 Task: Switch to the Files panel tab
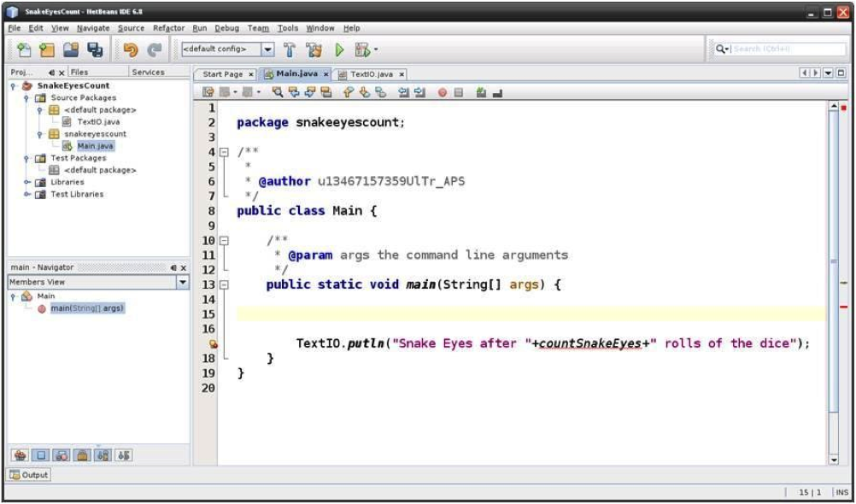click(79, 72)
